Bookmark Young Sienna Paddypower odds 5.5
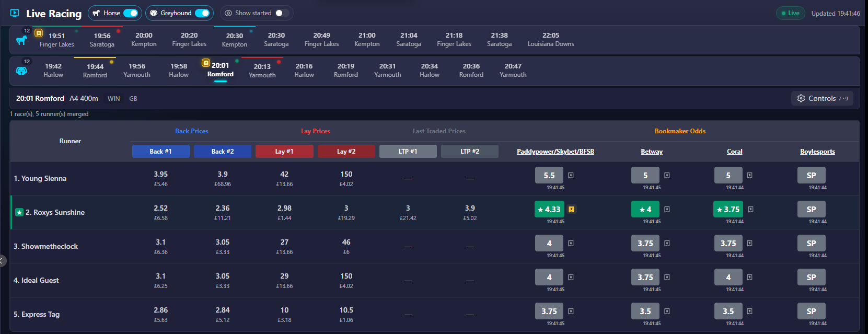The image size is (868, 334). 571,176
